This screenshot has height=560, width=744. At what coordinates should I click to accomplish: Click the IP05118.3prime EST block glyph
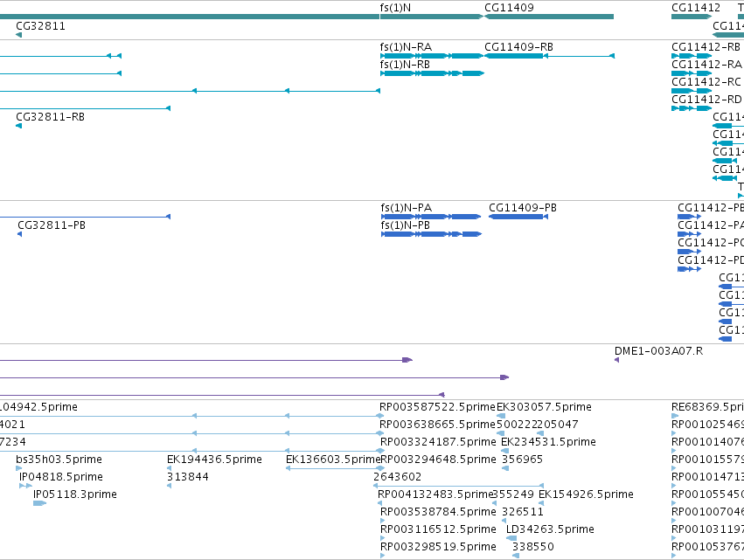pyautogui.click(x=39, y=503)
